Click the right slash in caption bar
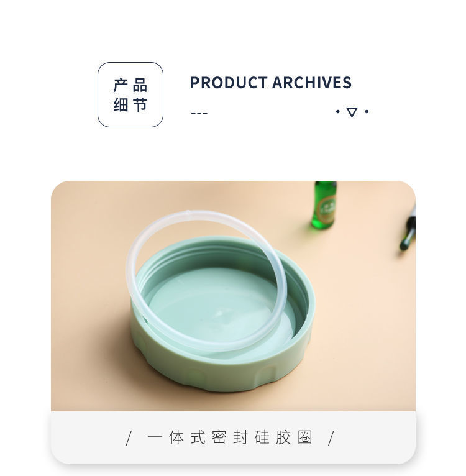466x476 pixels. coord(331,438)
